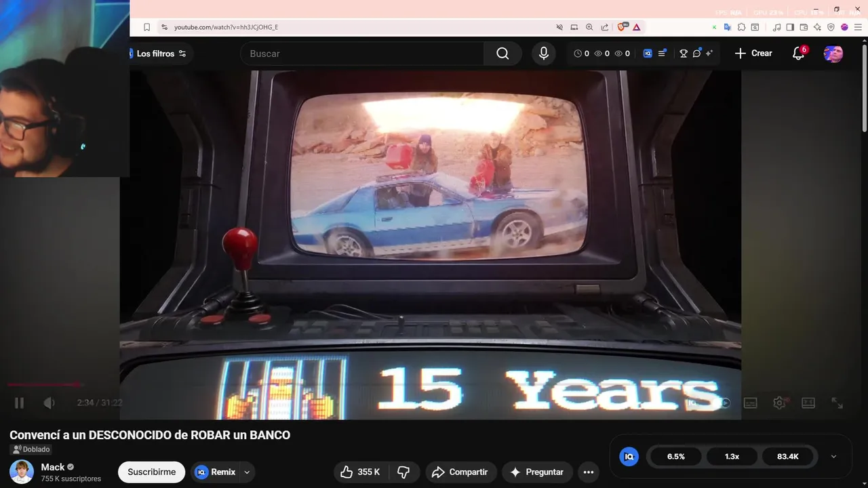Image resolution: width=868 pixels, height=488 pixels.
Task: Click the Brave Rewards triangle icon
Action: [637, 27]
